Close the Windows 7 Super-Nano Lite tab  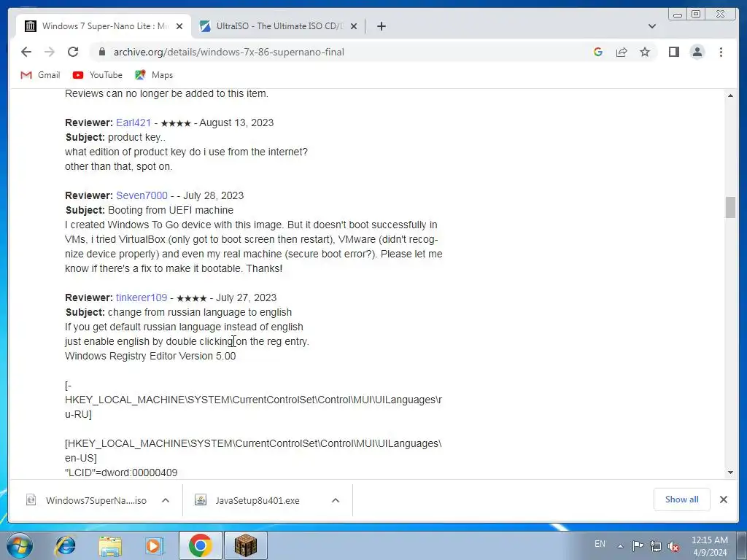[179, 26]
